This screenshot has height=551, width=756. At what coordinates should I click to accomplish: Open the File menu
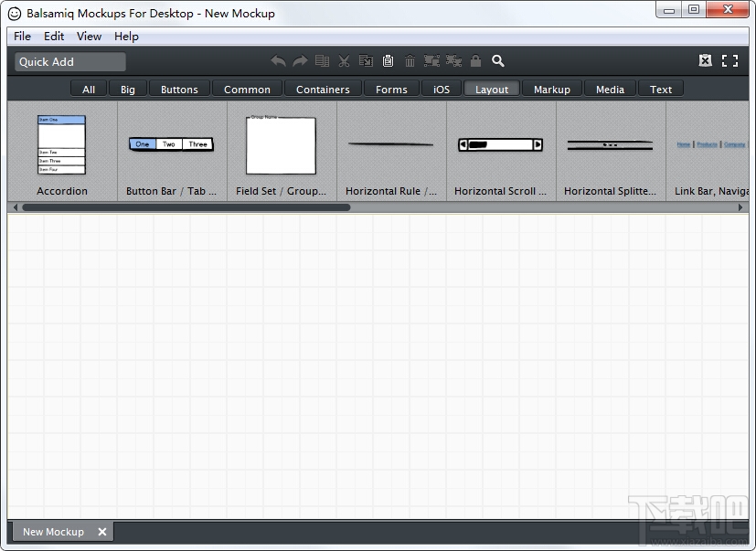(22, 37)
